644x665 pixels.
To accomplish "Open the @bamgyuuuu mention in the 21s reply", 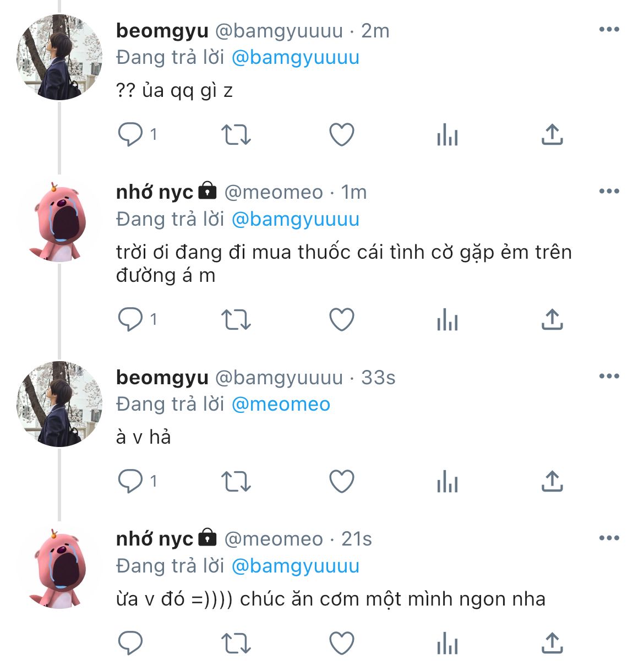I will pyautogui.click(x=295, y=566).
